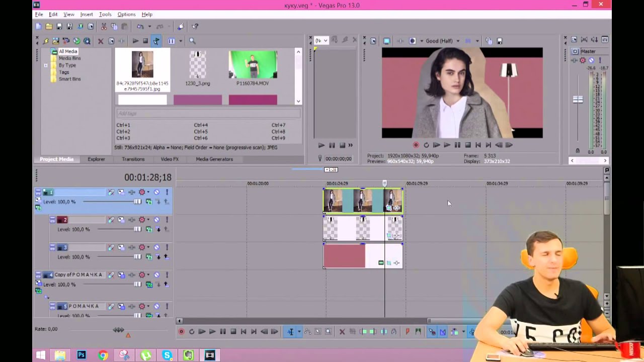644x362 pixels.
Task: Open the File menu
Action: click(x=39, y=14)
